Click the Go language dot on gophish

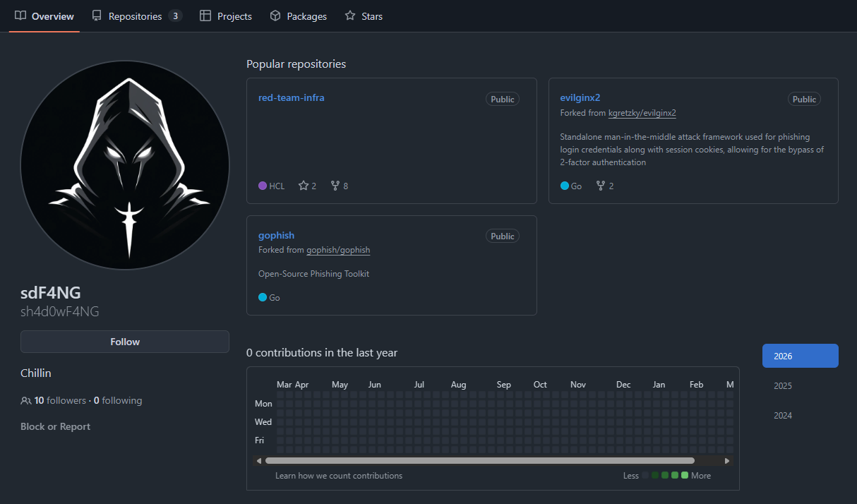[x=263, y=297]
